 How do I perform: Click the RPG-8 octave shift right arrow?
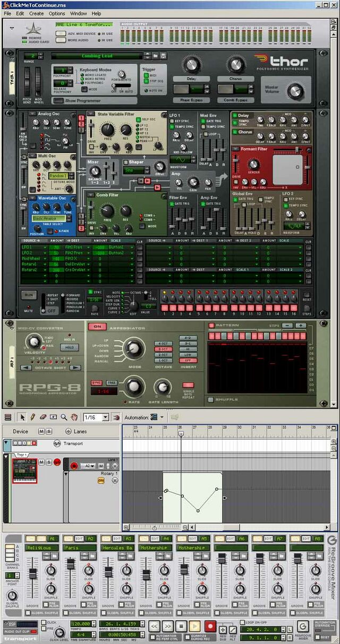pos(75,367)
